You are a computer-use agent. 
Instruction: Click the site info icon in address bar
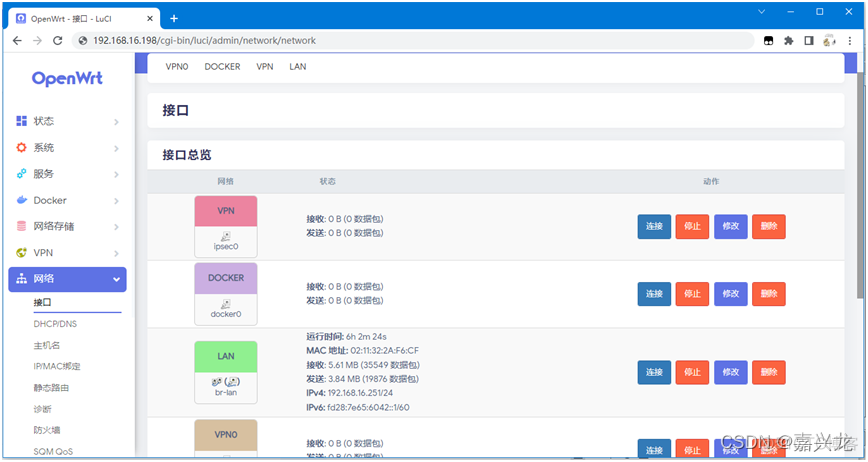tap(84, 40)
